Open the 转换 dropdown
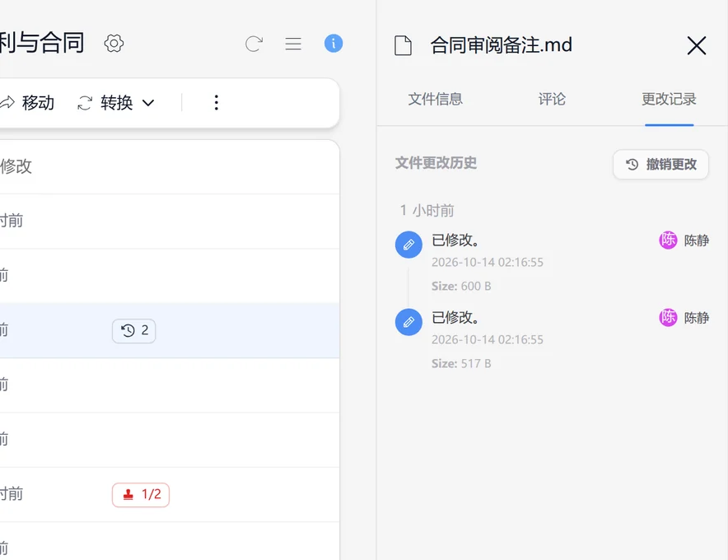 click(116, 103)
